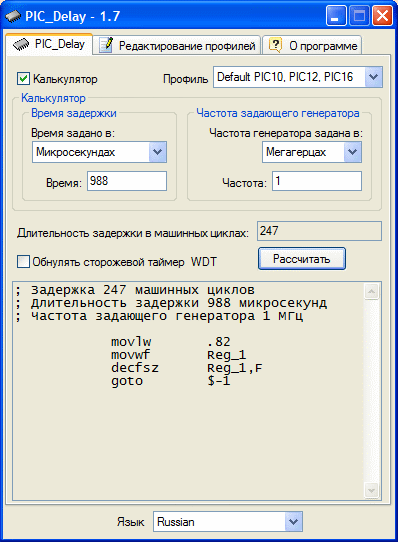This screenshot has width=398, height=542.
Task: Click the 'goto $-1' code line
Action: pos(170,381)
